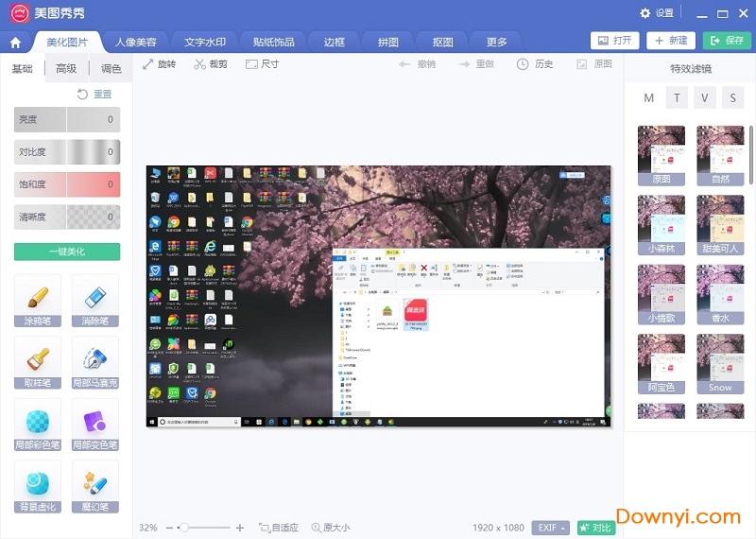Switch to 人像美容 tab
Image resolution: width=756 pixels, height=539 pixels.
tap(136, 42)
